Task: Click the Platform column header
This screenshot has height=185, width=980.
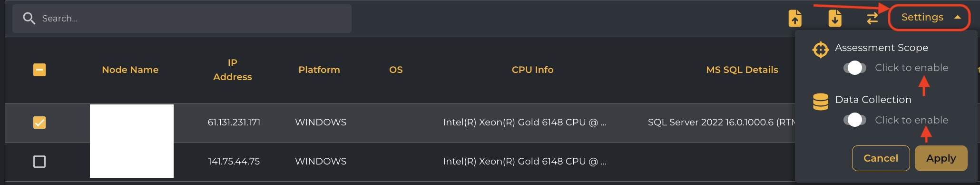Action: point(319,70)
